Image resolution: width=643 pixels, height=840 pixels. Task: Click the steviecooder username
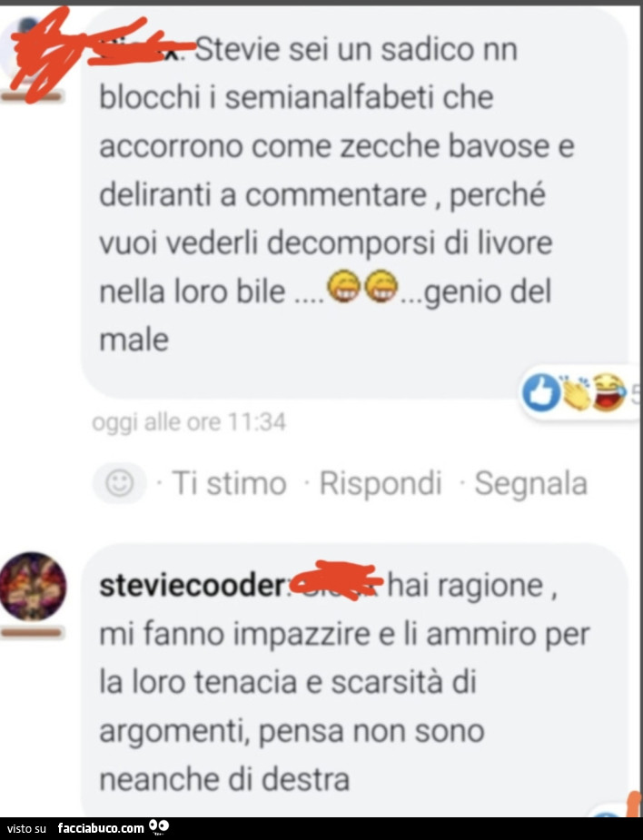click(x=192, y=586)
